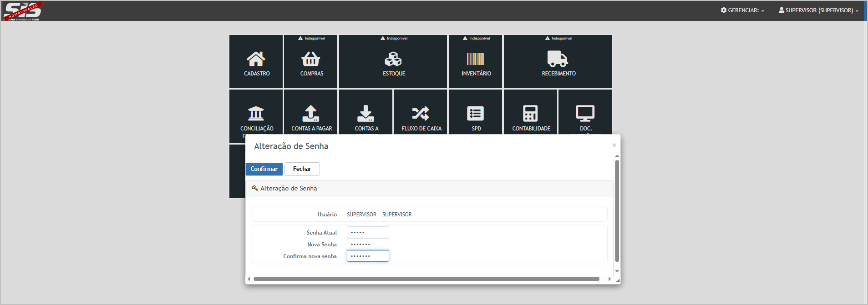868x305 pixels.
Task: Click the Fechar button
Action: [302, 169]
